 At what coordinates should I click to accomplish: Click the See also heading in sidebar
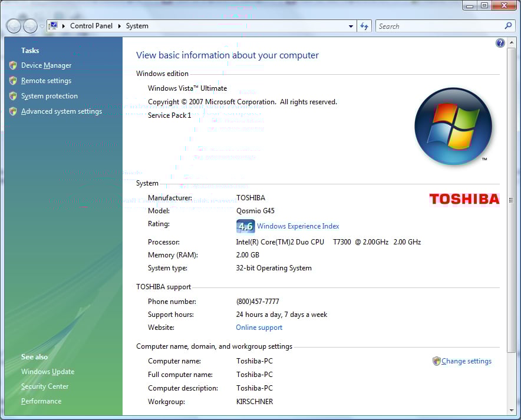tap(34, 357)
